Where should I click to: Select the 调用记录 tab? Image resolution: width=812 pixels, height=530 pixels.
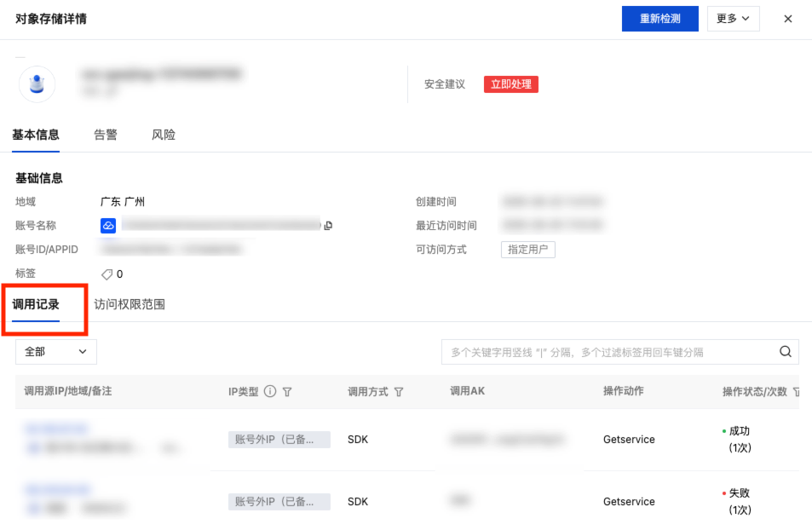[x=36, y=304]
